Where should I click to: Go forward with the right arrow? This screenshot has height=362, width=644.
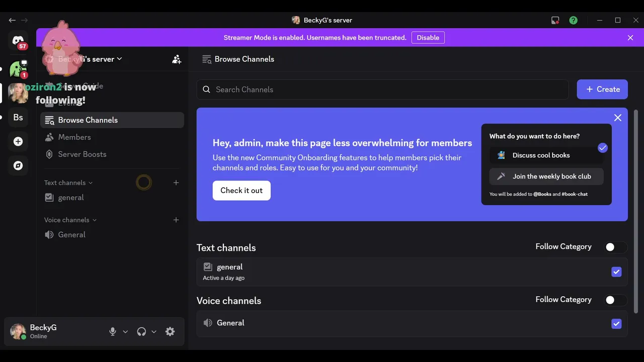(x=24, y=20)
